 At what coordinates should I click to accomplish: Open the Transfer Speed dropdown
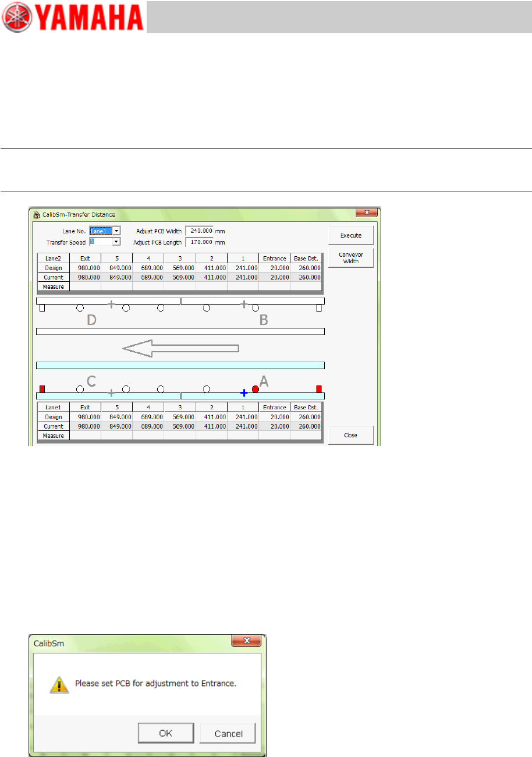click(x=116, y=242)
